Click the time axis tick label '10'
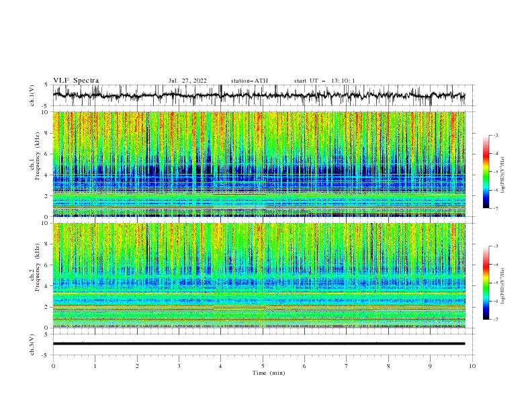 pyautogui.click(x=472, y=366)
